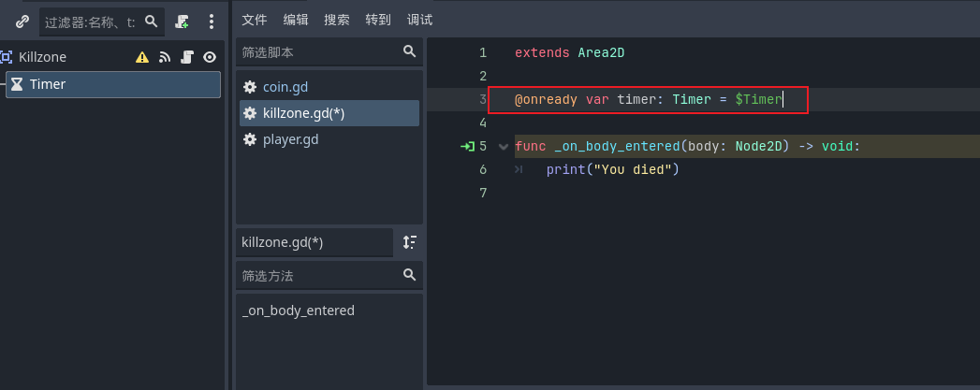Click the Killzone signals connection icon
Image resolution: width=980 pixels, height=390 pixels.
(x=165, y=57)
